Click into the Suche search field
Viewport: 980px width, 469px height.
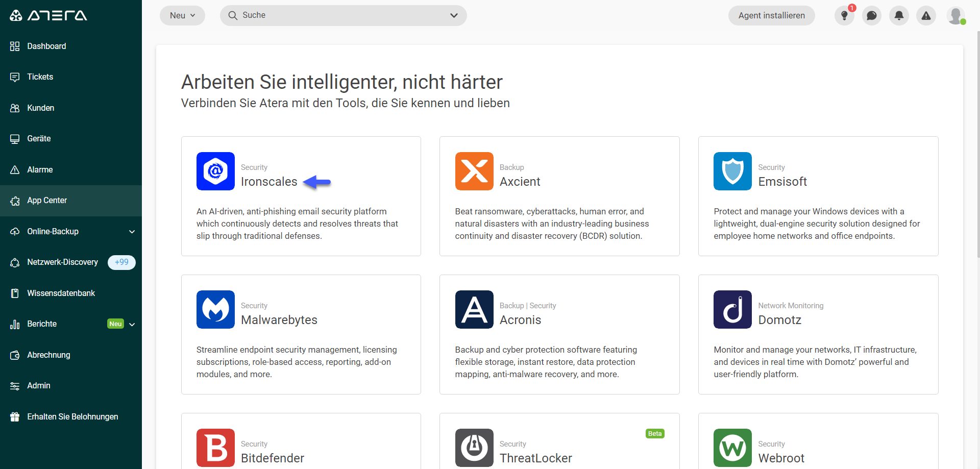tap(343, 15)
